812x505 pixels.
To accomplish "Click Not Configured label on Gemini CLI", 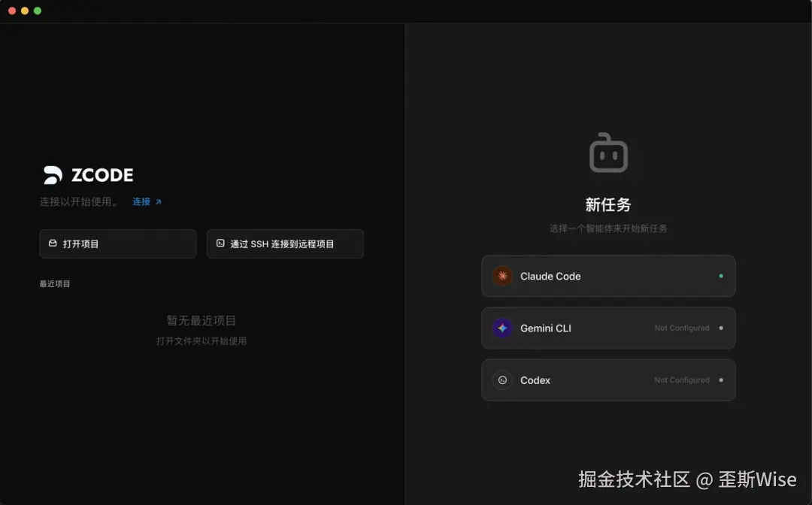I will coord(681,328).
